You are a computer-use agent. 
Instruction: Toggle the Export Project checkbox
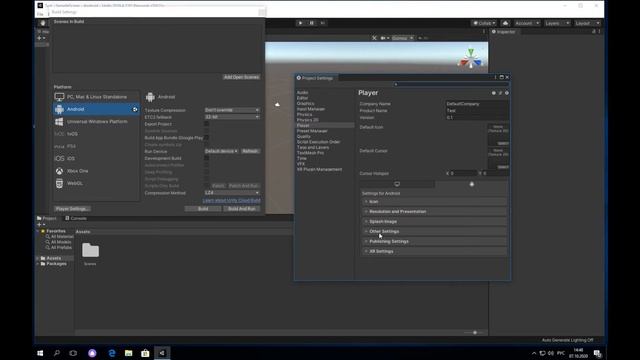pyautogui.click(x=207, y=124)
